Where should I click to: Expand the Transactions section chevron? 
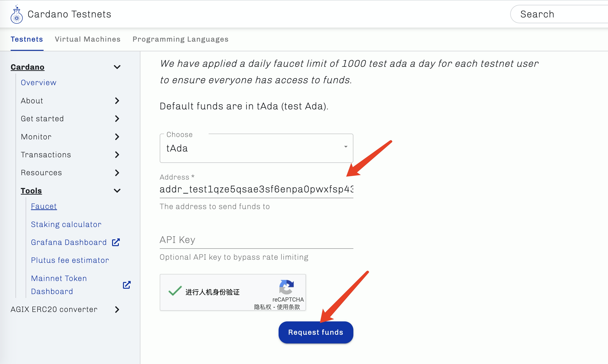click(117, 155)
